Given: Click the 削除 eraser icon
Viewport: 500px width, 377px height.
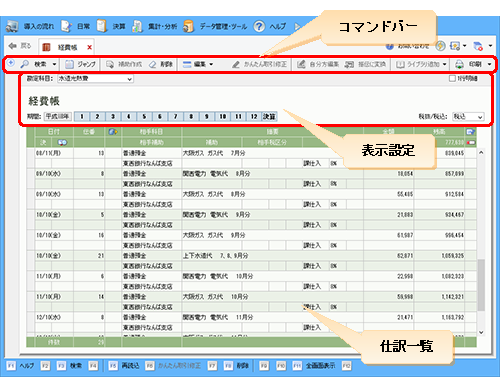Looking at the screenshot, I should click(153, 64).
